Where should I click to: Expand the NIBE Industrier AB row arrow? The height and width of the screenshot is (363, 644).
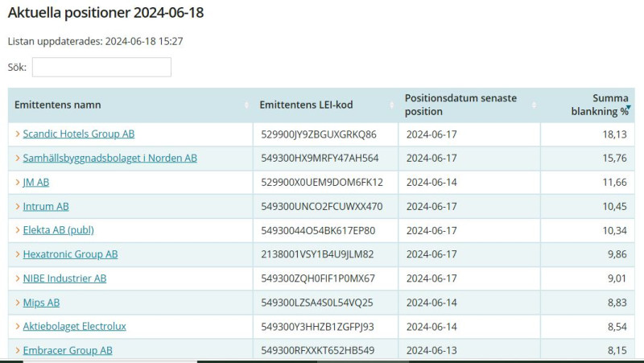[x=17, y=278]
